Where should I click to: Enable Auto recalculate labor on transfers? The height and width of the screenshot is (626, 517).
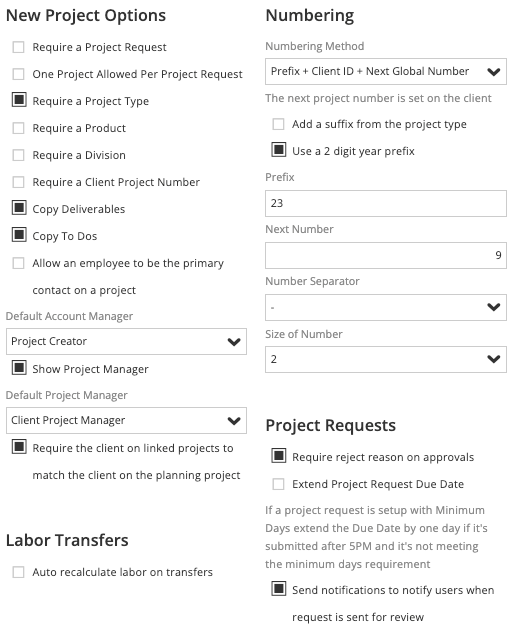click(x=18, y=572)
